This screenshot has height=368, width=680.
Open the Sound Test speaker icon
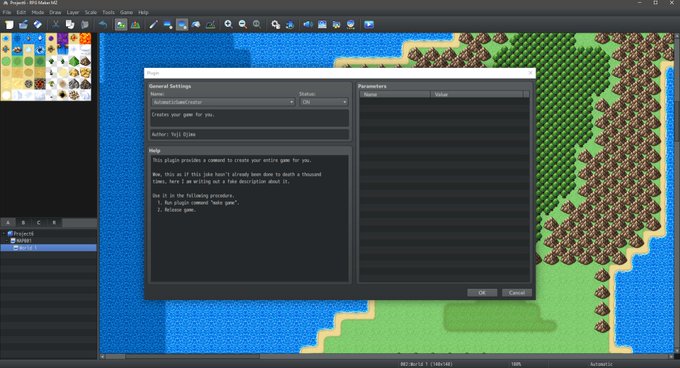click(307, 24)
